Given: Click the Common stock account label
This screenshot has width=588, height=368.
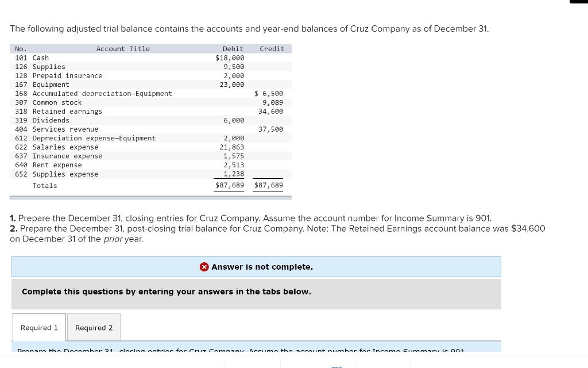Looking at the screenshot, I should tap(57, 102).
